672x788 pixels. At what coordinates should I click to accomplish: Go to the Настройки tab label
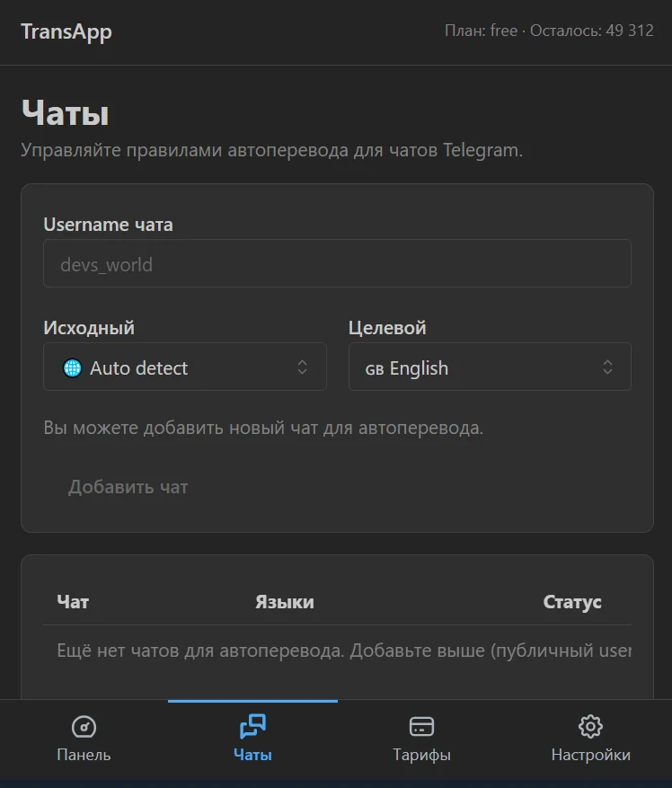tap(590, 755)
